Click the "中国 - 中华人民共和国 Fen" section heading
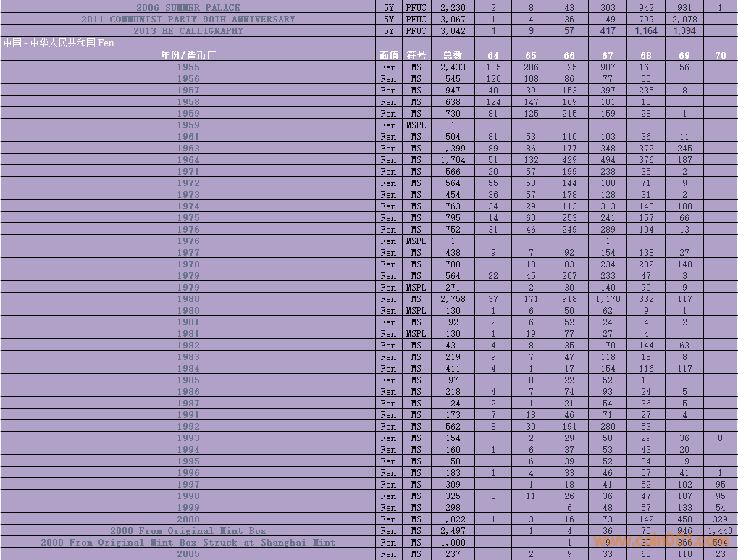Viewport: 738px width, 560px height. (x=59, y=43)
